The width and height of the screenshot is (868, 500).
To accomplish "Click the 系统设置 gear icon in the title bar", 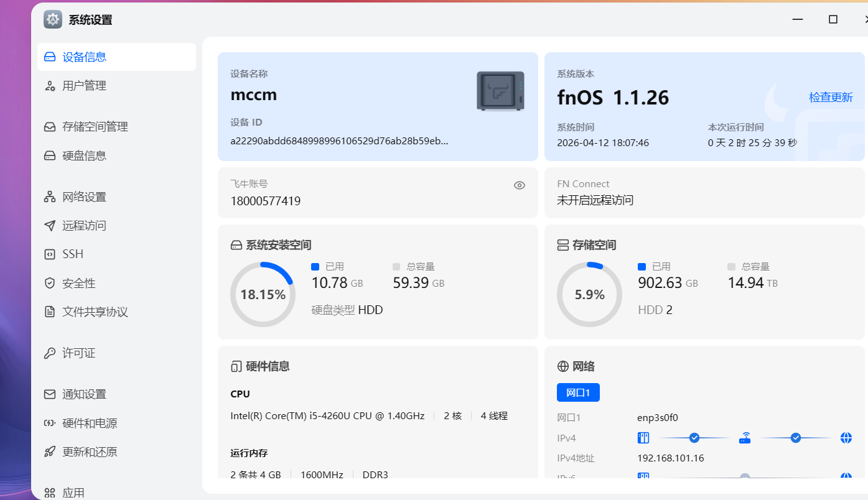I will 53,19.
